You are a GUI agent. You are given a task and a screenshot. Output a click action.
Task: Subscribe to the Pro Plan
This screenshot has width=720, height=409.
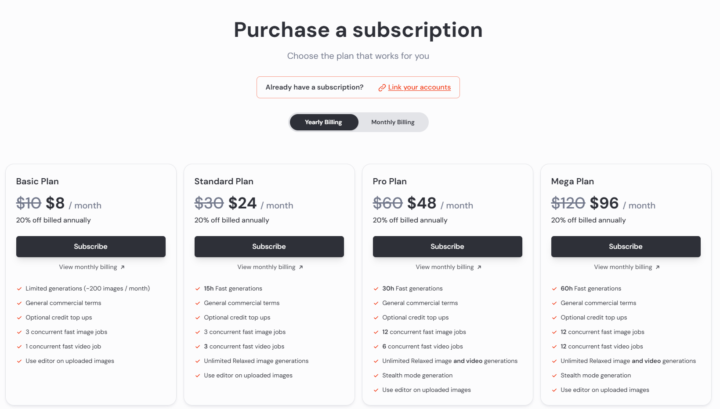[447, 247]
